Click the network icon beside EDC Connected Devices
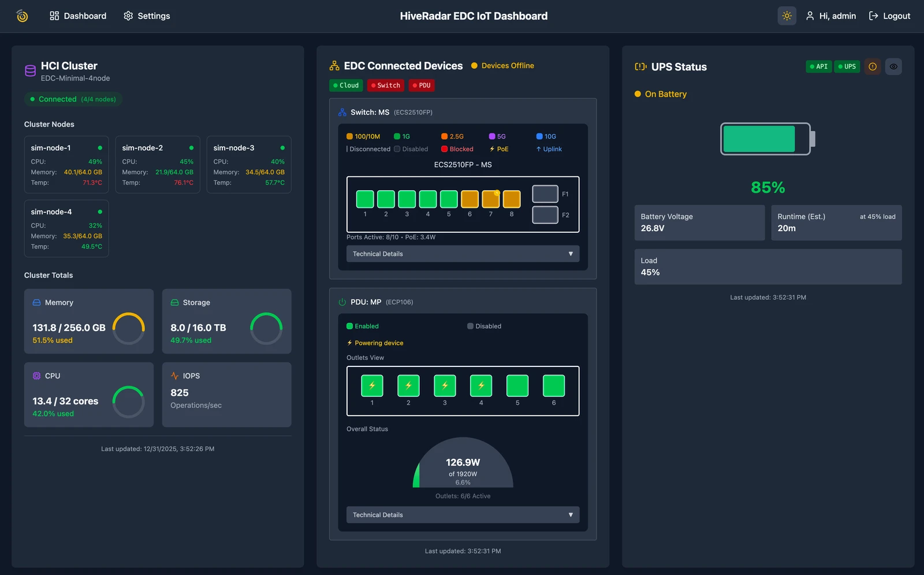This screenshot has width=924, height=575. click(x=333, y=65)
